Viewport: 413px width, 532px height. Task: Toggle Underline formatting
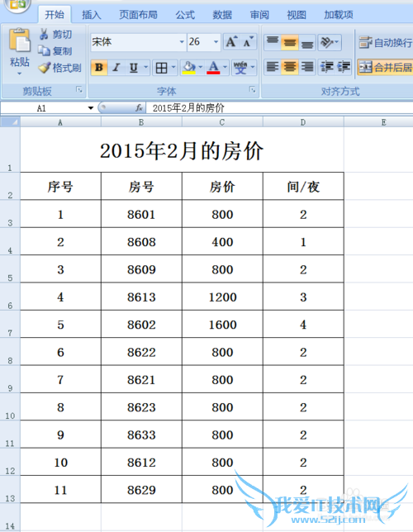pyautogui.click(x=133, y=68)
